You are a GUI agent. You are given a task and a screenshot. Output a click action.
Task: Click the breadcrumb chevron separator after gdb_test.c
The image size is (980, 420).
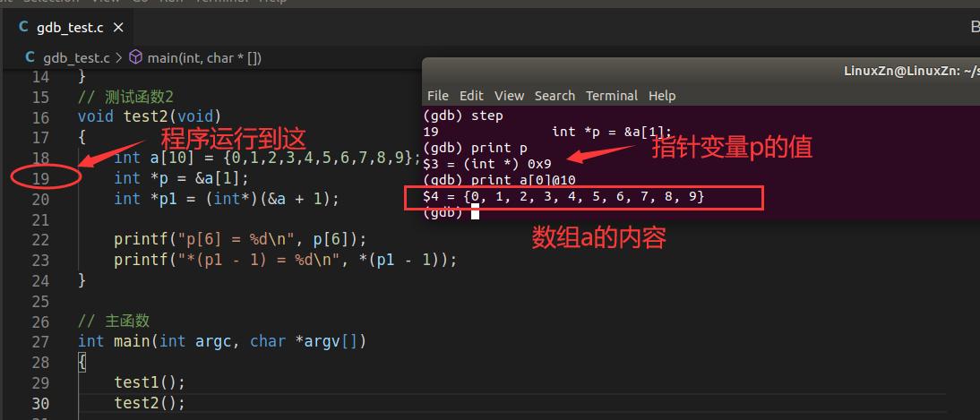click(x=119, y=57)
